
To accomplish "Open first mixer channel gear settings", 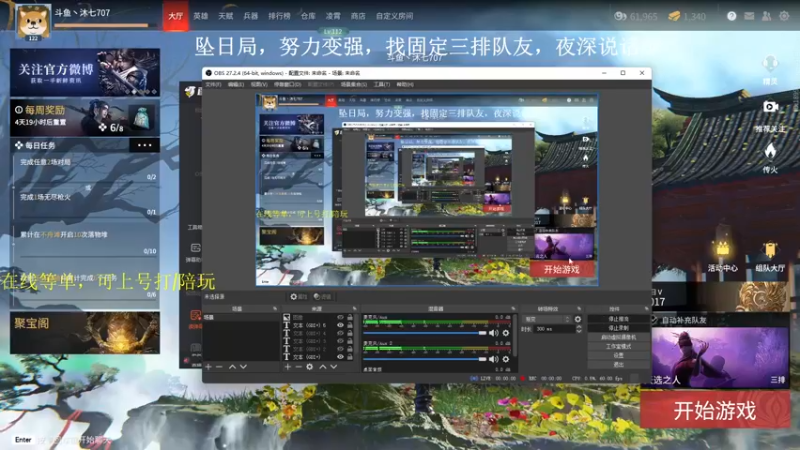I will pyautogui.click(x=506, y=333).
